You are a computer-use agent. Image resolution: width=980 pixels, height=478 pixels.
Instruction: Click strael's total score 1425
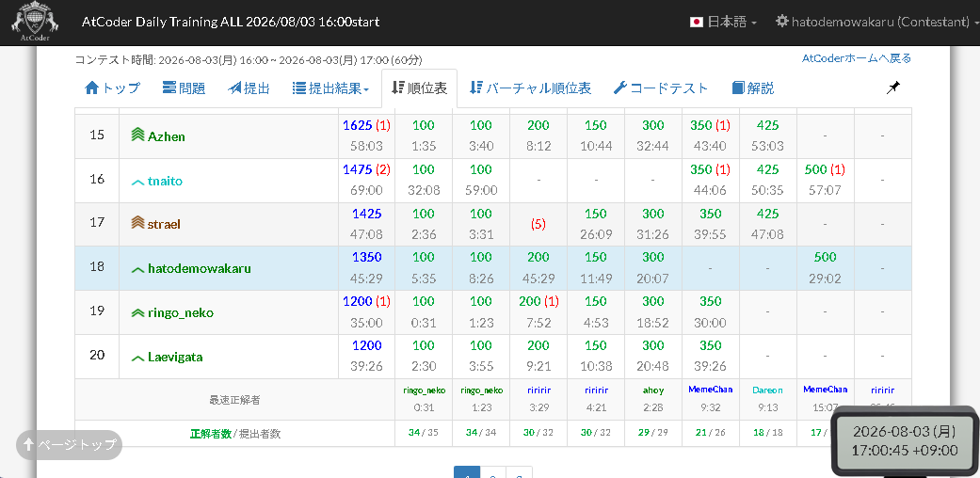point(366,214)
